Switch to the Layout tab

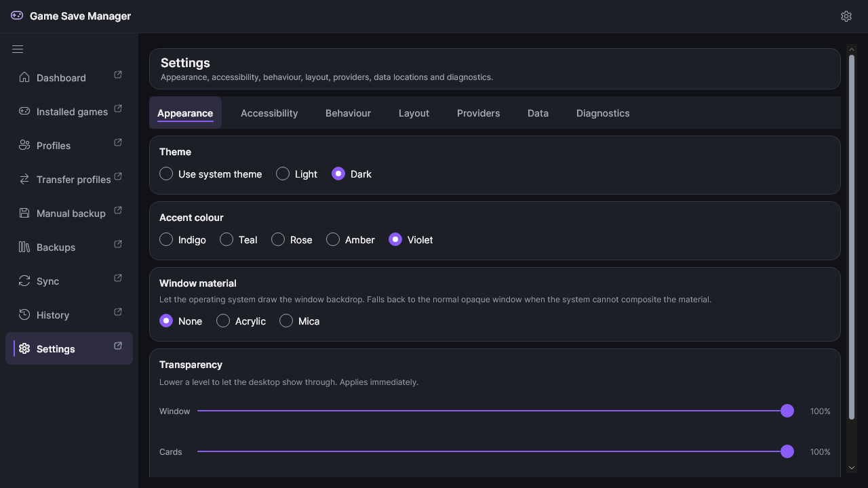point(414,113)
